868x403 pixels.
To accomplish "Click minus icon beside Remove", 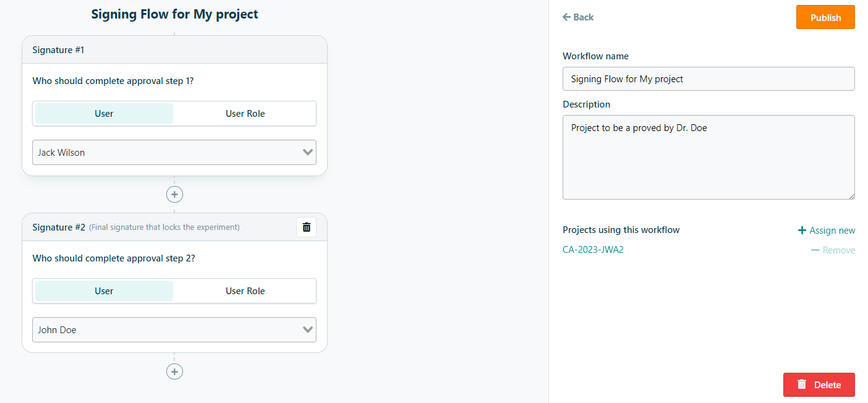I will pos(815,250).
